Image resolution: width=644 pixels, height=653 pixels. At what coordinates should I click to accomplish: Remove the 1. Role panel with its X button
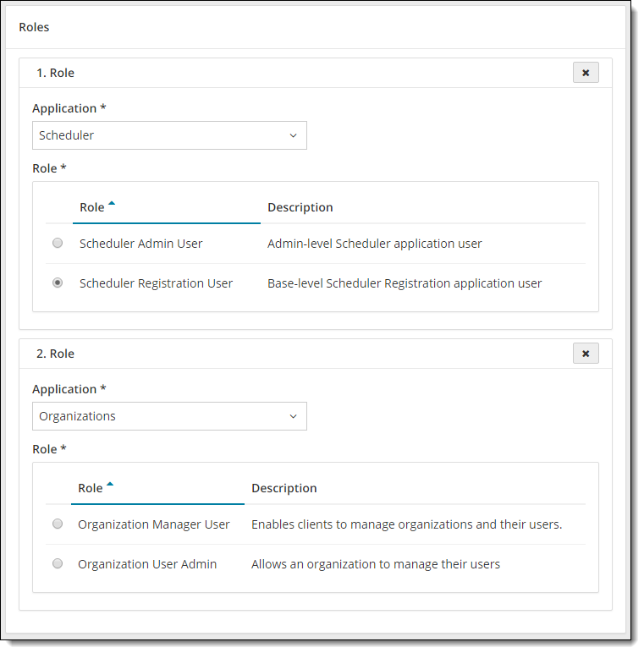586,73
